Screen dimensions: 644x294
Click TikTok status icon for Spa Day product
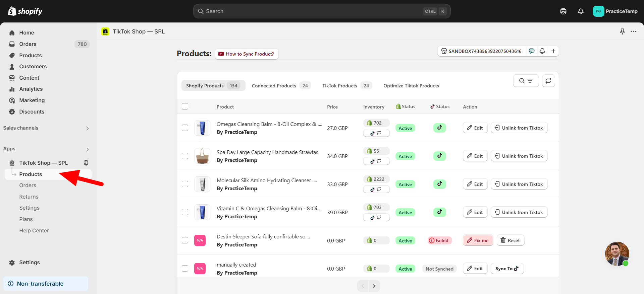tap(439, 156)
